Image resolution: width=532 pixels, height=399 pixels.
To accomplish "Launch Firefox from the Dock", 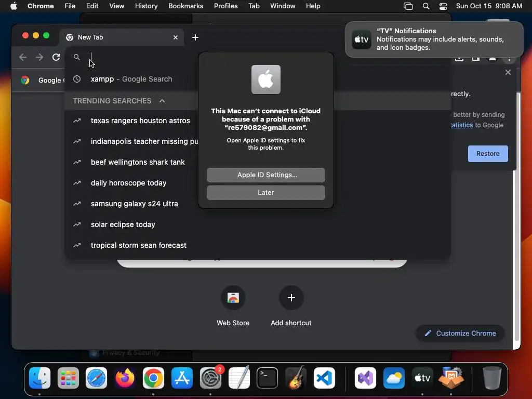I will [x=125, y=378].
